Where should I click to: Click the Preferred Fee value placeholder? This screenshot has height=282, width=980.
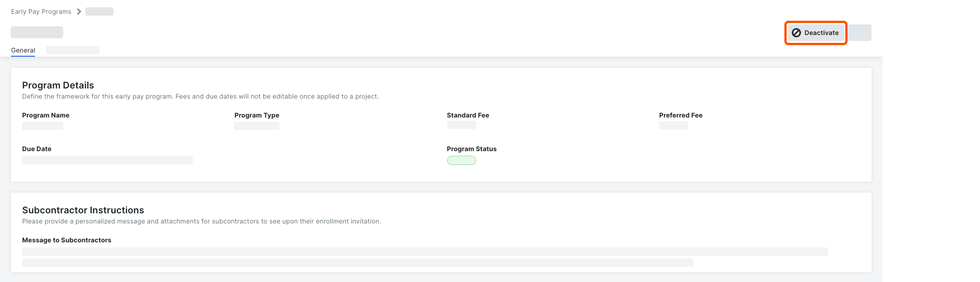673,125
